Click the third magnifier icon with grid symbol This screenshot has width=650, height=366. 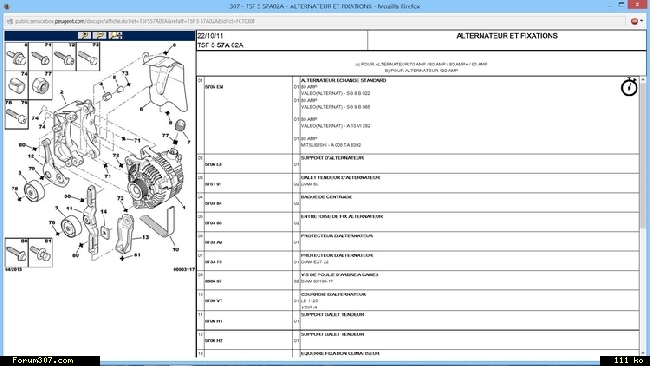coord(115,36)
